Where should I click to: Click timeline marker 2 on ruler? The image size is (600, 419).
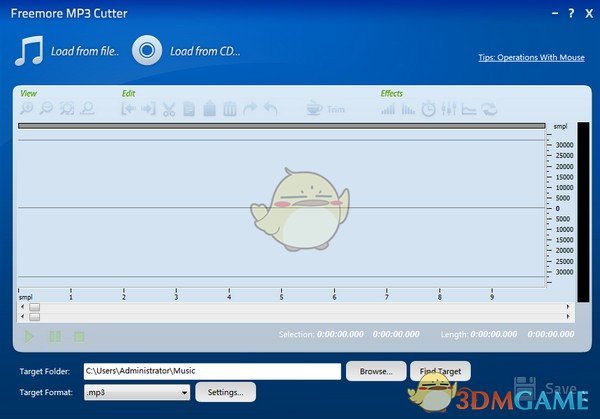click(x=124, y=297)
